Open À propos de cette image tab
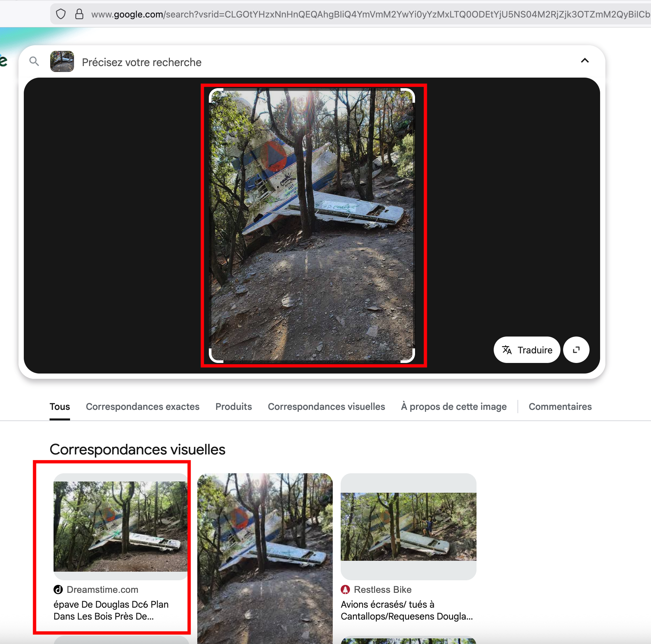651x644 pixels. pos(453,407)
